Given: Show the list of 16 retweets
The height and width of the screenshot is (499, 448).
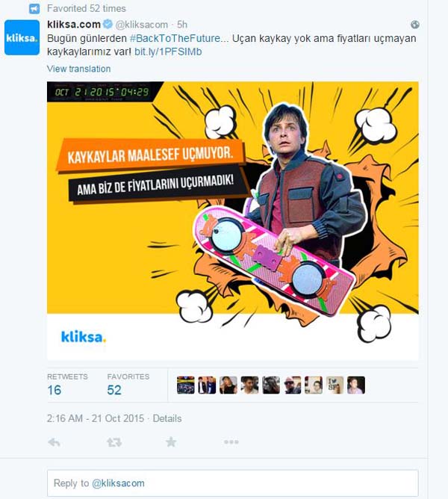Looking at the screenshot, I should coord(67,385).
